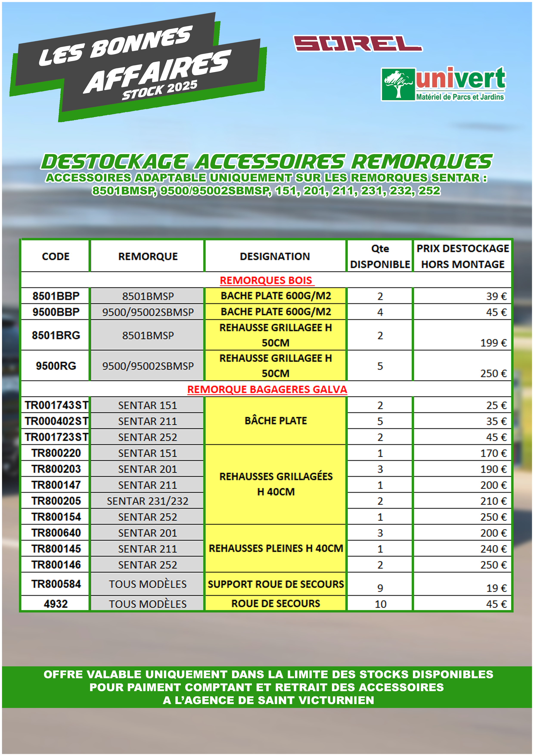Select code TR001723ST
Image resolution: width=534 pixels, height=756 pixels.
pyautogui.click(x=56, y=437)
